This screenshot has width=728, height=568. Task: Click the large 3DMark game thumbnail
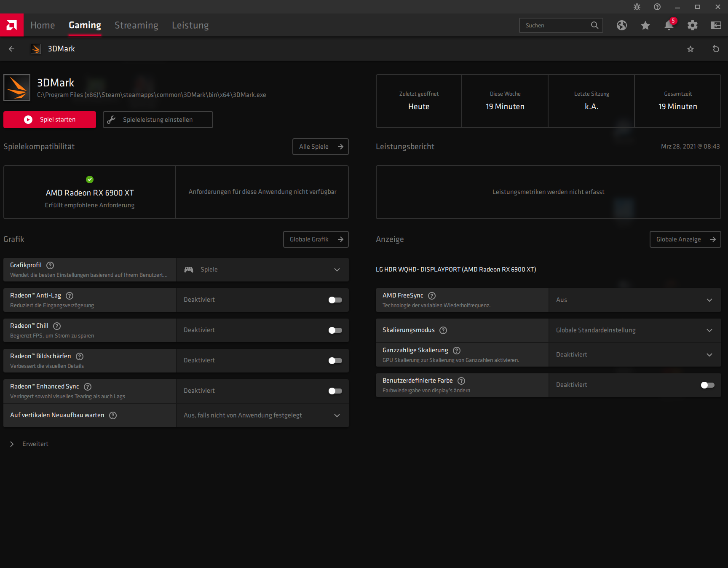(x=17, y=88)
